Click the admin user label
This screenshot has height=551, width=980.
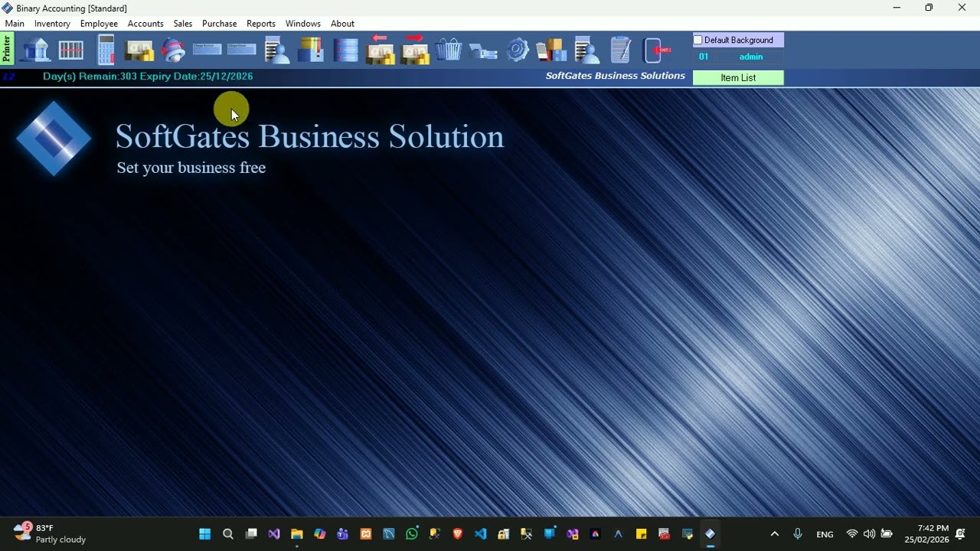[x=750, y=57]
